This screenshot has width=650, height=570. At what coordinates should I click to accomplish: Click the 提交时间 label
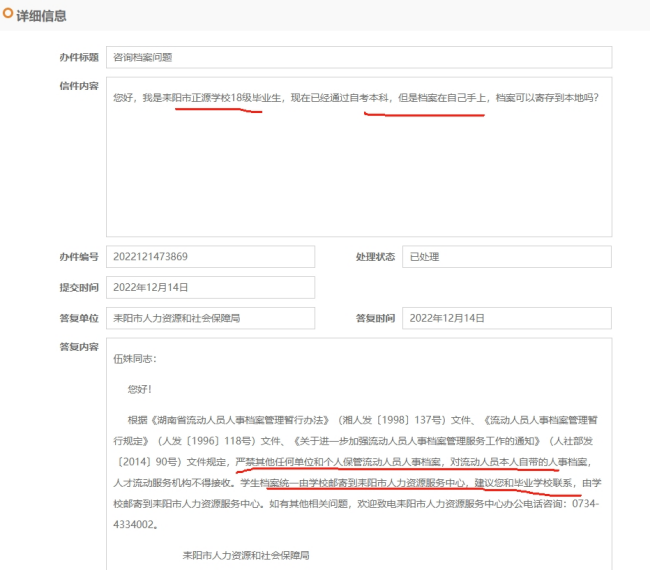(79, 287)
